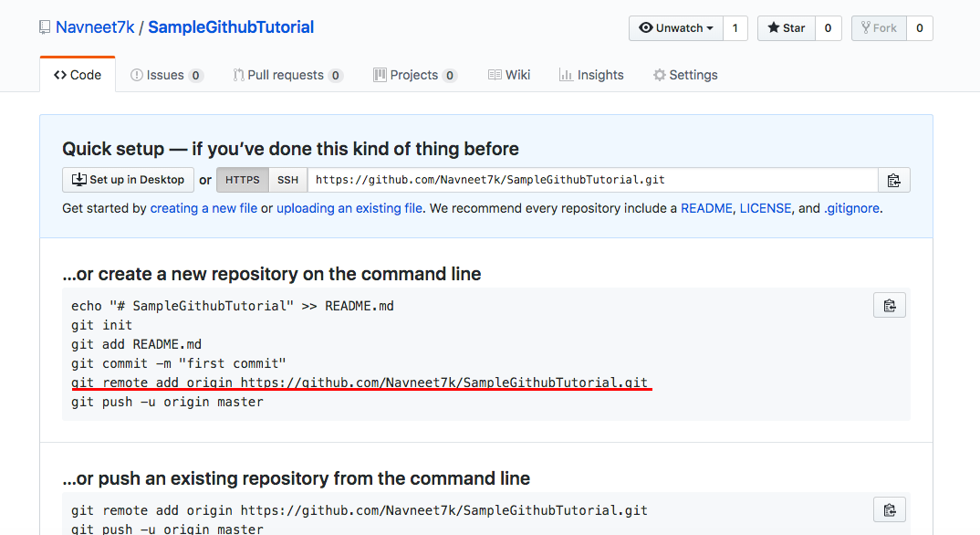The image size is (980, 535).
Task: Go to the Pull requests tab
Action: coord(287,75)
